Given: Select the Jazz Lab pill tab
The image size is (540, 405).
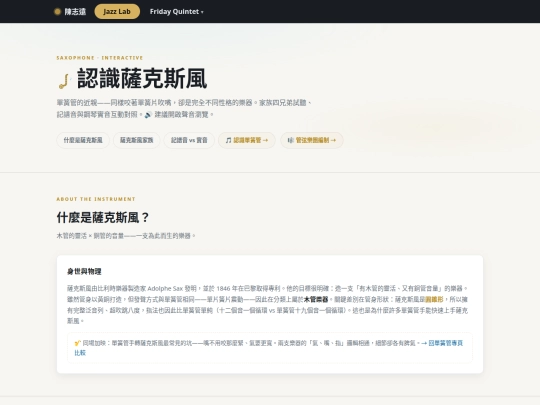Looking at the screenshot, I should pyautogui.click(x=117, y=12).
